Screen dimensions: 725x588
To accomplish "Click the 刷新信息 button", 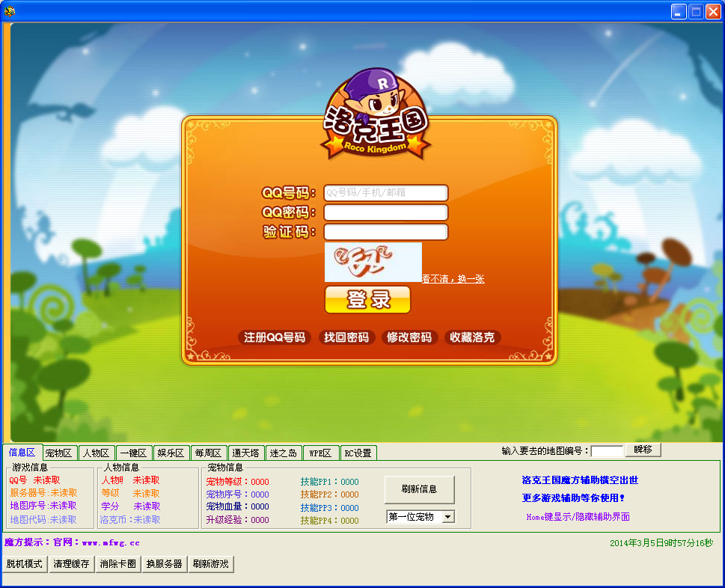I will (420, 489).
